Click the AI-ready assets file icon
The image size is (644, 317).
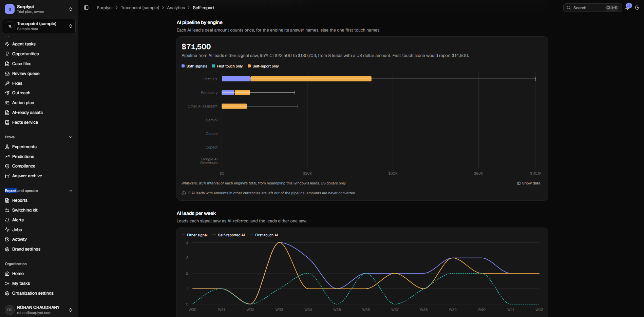point(7,113)
